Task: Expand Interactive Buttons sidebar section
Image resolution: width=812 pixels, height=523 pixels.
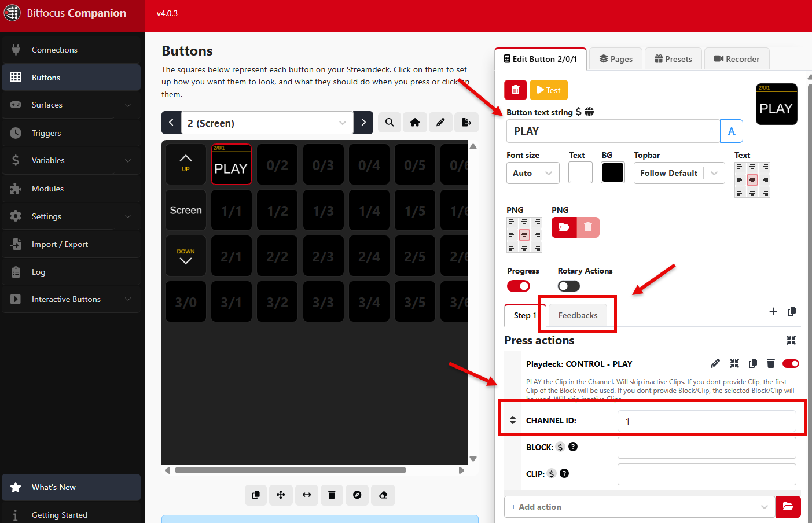Action: tap(71, 299)
